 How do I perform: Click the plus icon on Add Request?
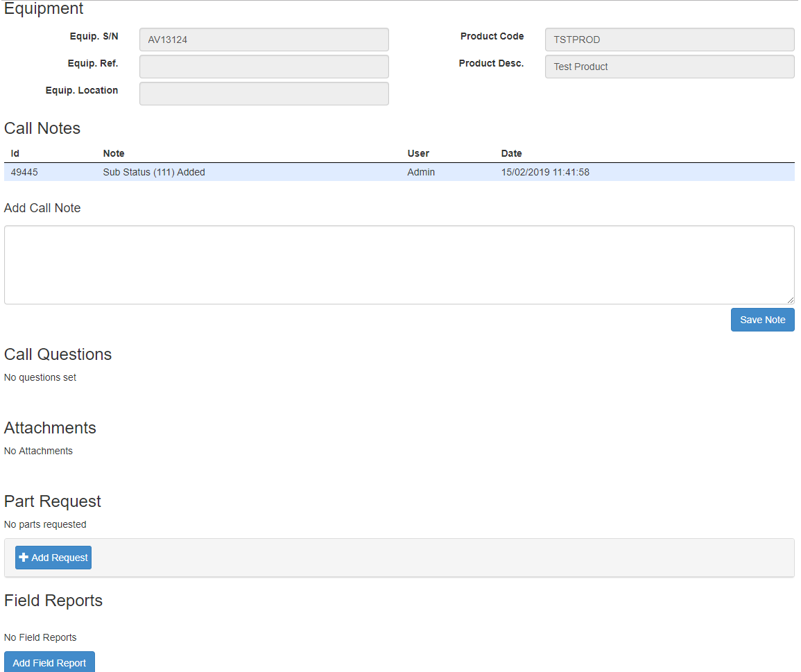(x=24, y=558)
